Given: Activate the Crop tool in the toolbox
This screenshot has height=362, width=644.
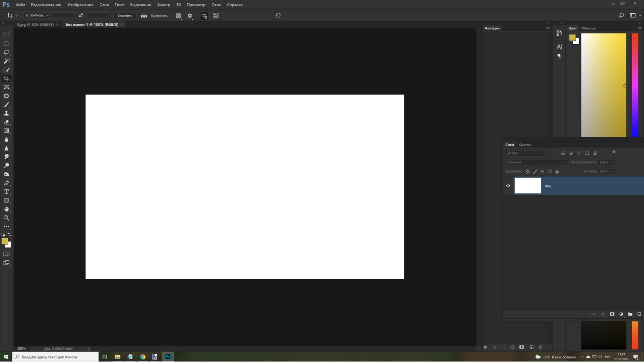Looking at the screenshot, I should point(6,79).
